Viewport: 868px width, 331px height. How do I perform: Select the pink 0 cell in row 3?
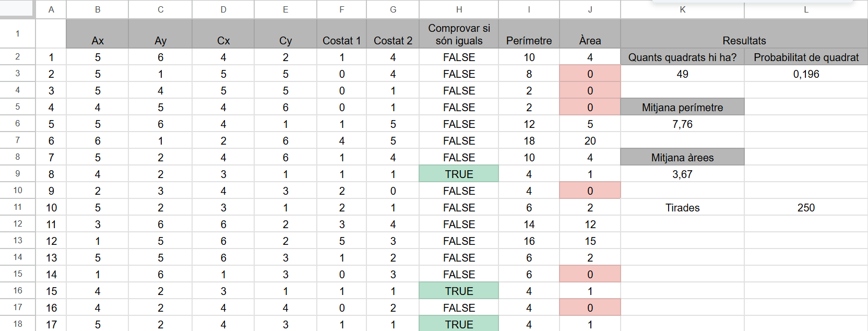[590, 74]
